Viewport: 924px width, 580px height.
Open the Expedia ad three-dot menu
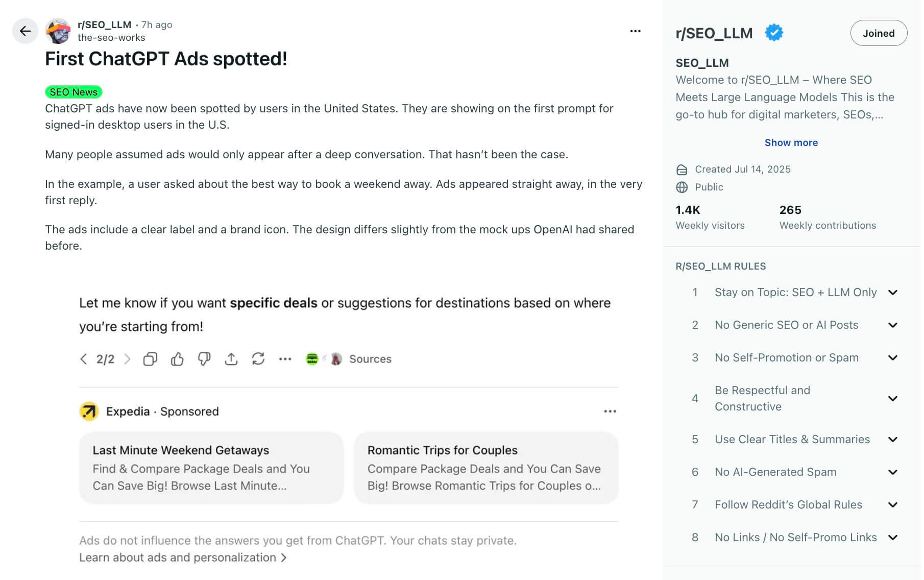[x=610, y=411]
